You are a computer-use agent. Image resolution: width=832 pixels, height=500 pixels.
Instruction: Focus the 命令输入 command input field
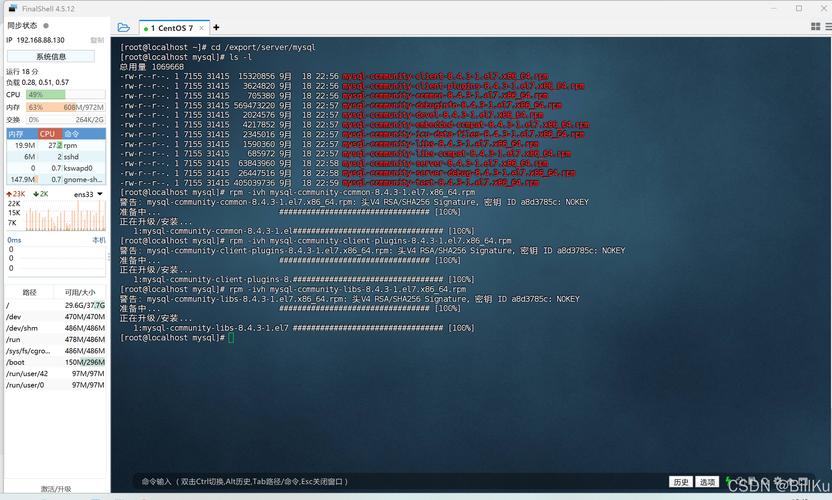(400, 481)
